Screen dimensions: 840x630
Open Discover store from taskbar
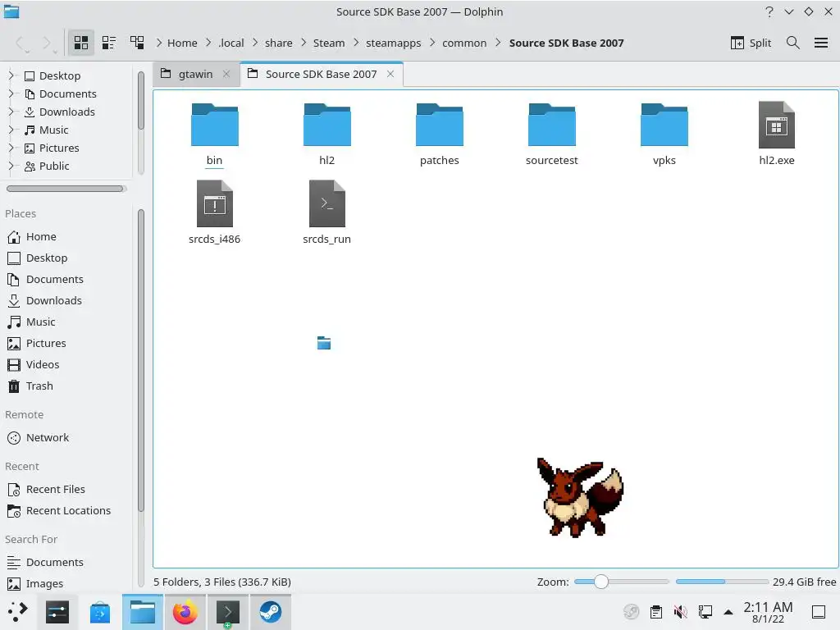pos(99,612)
